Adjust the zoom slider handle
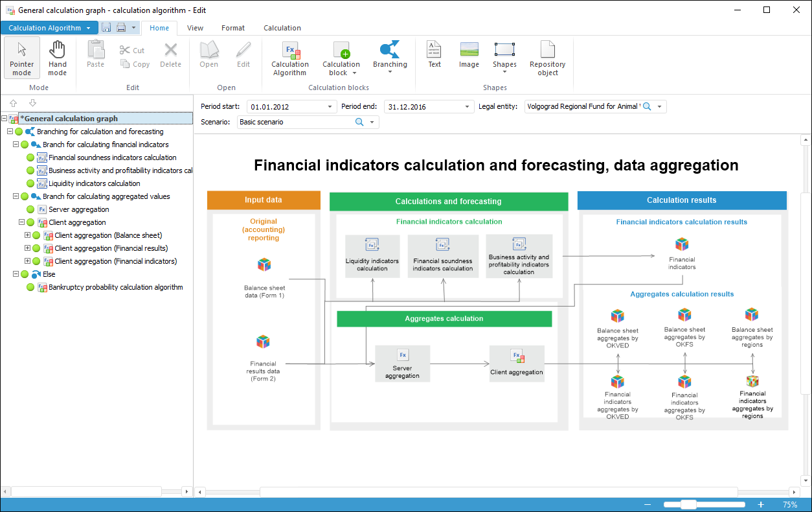812x512 pixels. 688,504
